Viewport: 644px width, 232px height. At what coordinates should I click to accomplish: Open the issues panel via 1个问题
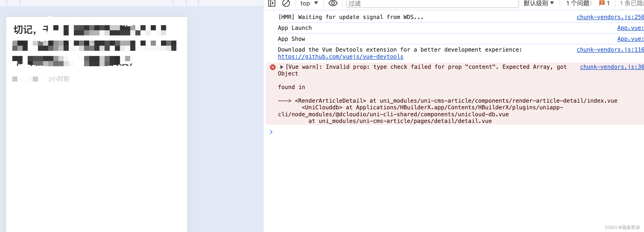pos(578,3)
